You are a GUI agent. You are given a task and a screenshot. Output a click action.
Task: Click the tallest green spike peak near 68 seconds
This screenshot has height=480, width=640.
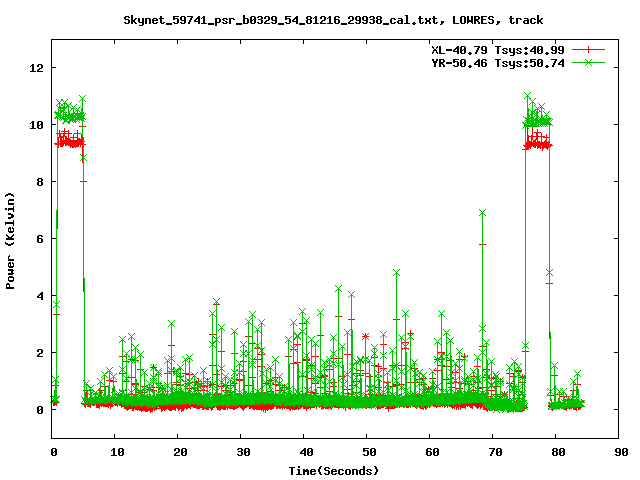point(482,213)
